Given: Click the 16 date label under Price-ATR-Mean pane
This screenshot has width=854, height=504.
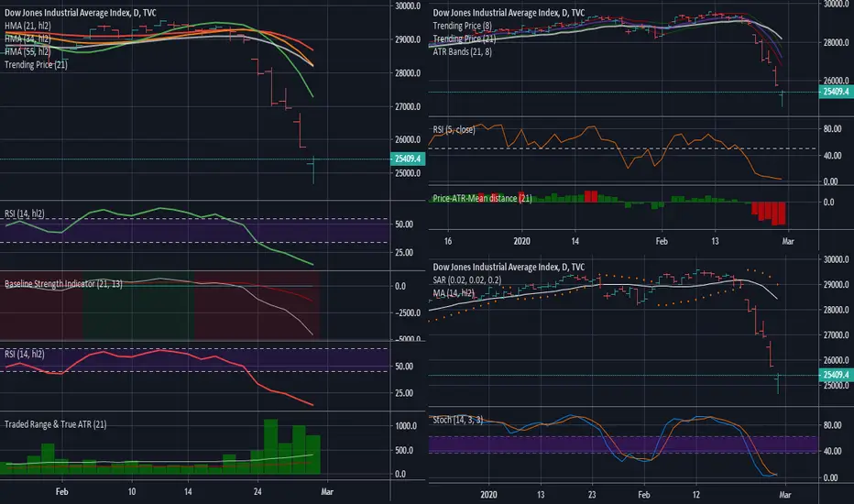Looking at the screenshot, I should [x=448, y=241].
